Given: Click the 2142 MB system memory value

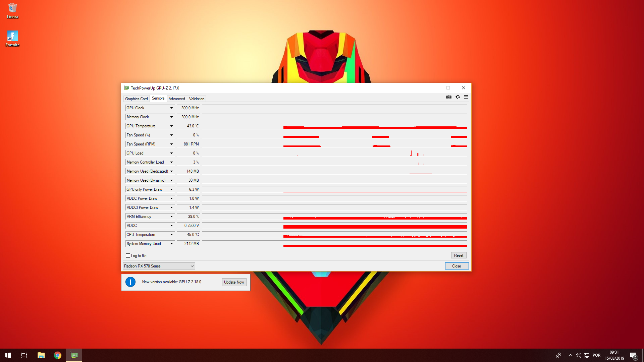Looking at the screenshot, I should 188,244.
